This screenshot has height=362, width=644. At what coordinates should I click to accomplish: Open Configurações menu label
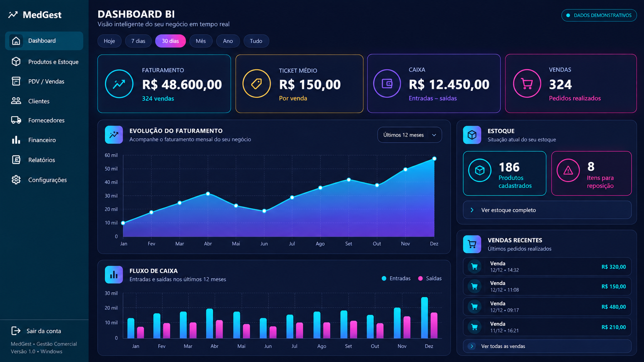click(47, 180)
